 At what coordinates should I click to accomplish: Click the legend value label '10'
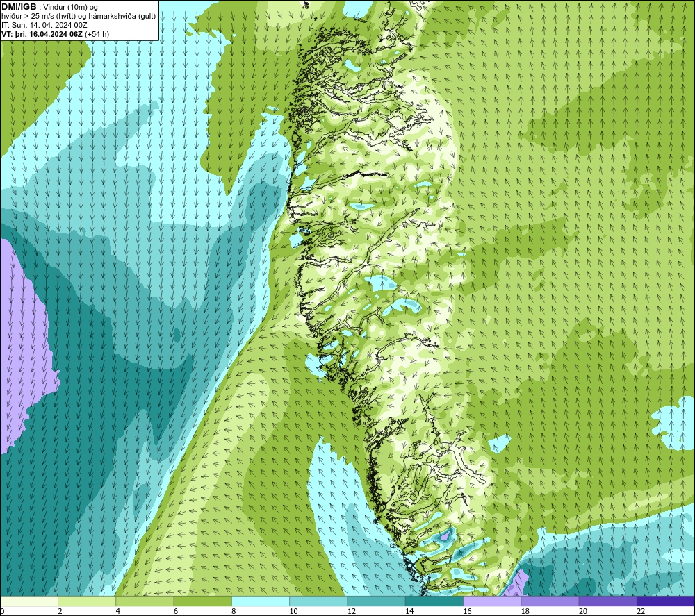pos(293,612)
